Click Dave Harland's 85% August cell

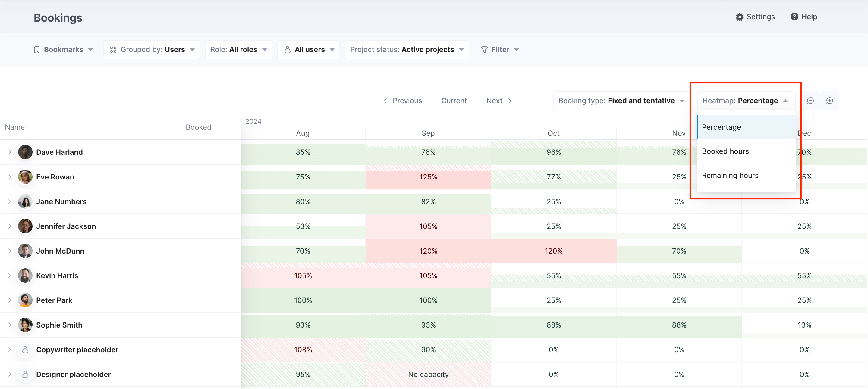[303, 152]
